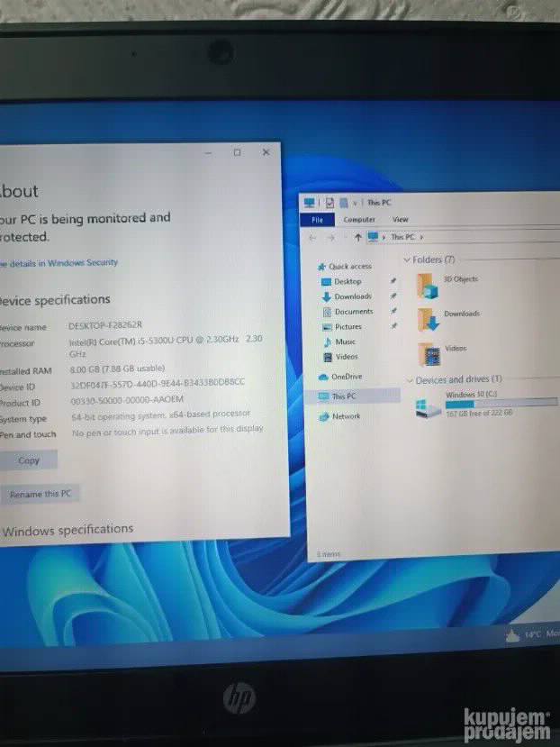The width and height of the screenshot is (560, 747).
Task: Click the new folder icon in the title bar
Action: coord(344,203)
